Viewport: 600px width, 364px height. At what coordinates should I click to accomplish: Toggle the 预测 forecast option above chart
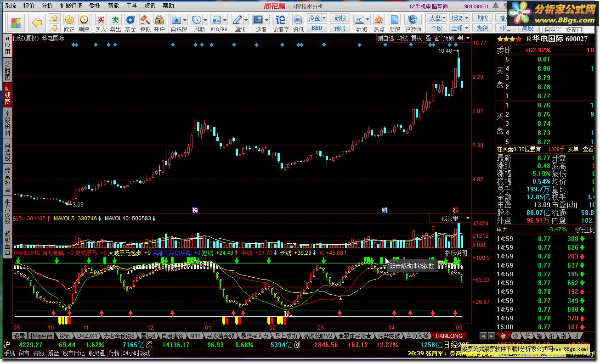coord(448,39)
